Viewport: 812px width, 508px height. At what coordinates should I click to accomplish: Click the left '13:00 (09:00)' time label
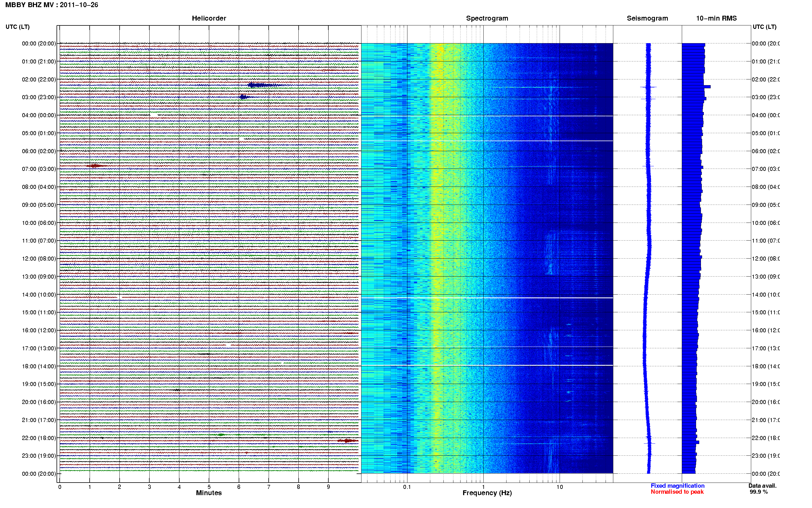39,277
